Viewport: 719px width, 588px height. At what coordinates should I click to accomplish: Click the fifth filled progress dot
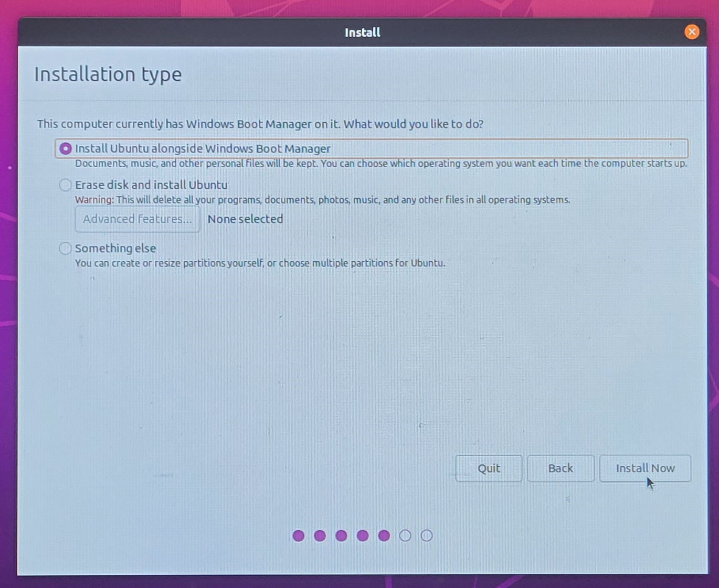point(384,536)
